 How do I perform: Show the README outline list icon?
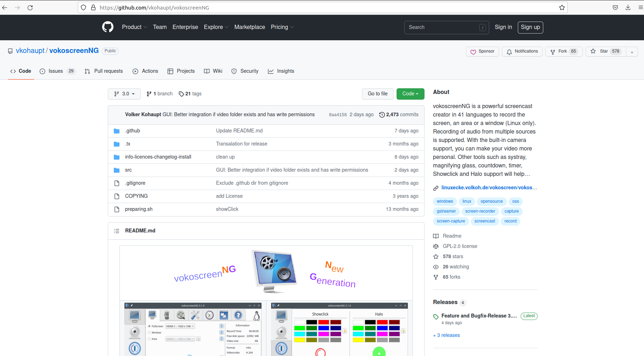tap(117, 231)
